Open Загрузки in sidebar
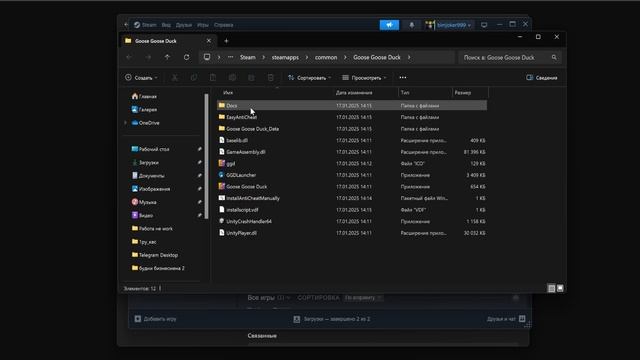This screenshot has width=640, height=360. [x=145, y=162]
